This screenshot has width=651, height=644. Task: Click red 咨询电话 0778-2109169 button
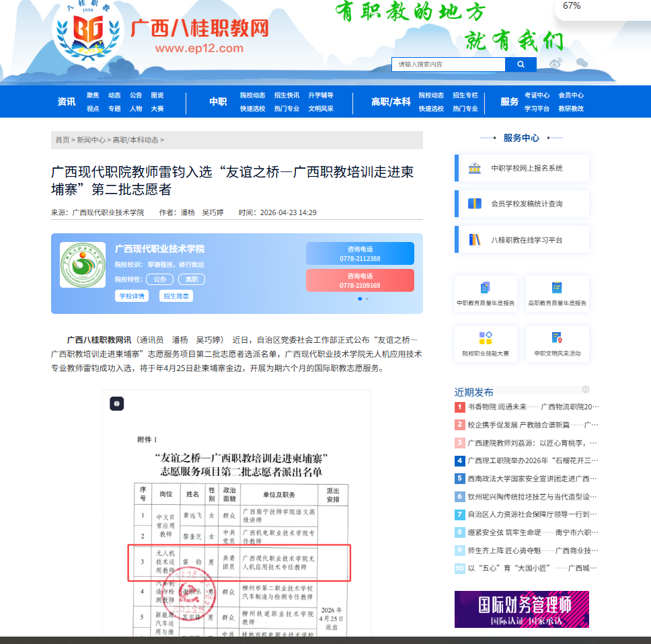[360, 280]
